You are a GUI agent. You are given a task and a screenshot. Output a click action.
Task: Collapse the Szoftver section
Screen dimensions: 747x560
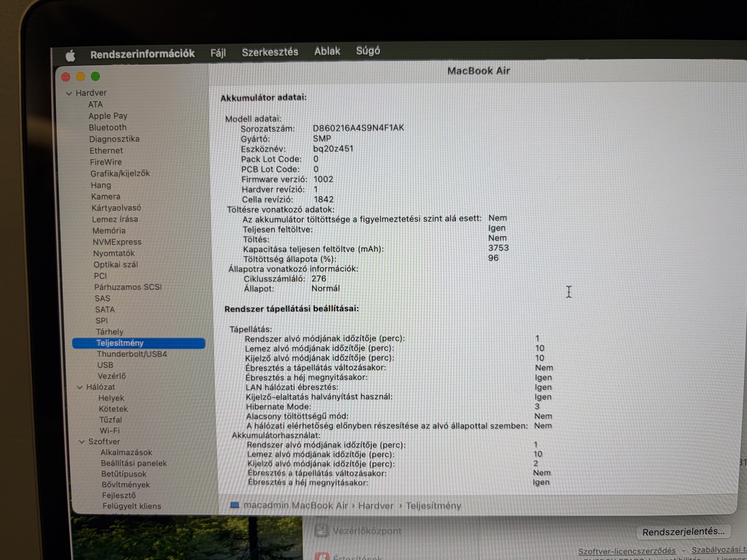click(x=82, y=442)
